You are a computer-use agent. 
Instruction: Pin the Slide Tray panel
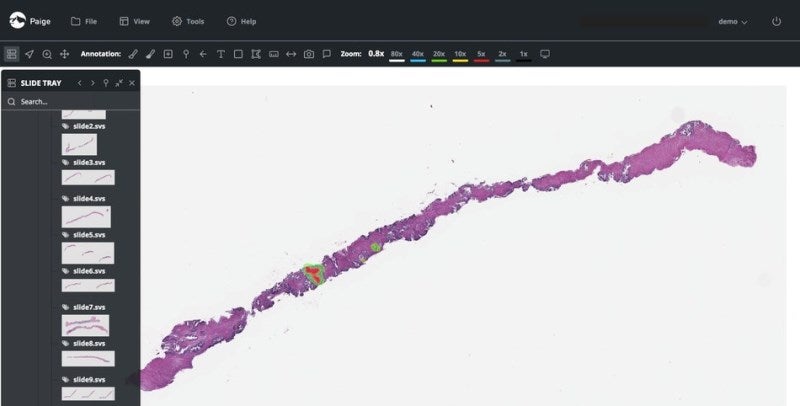pos(106,83)
